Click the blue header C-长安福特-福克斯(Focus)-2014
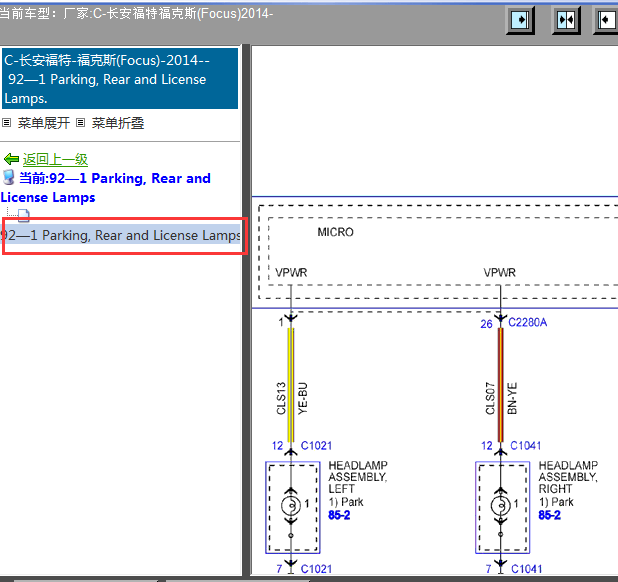 (x=120, y=78)
